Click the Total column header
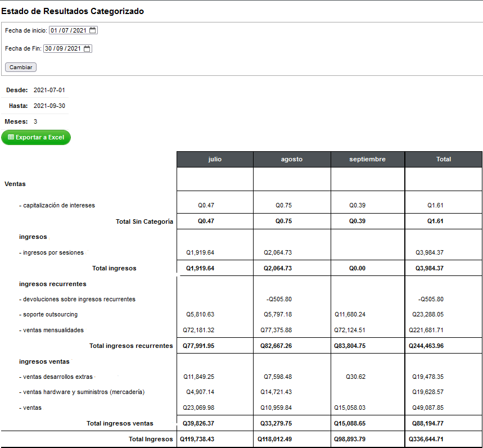 444,159
